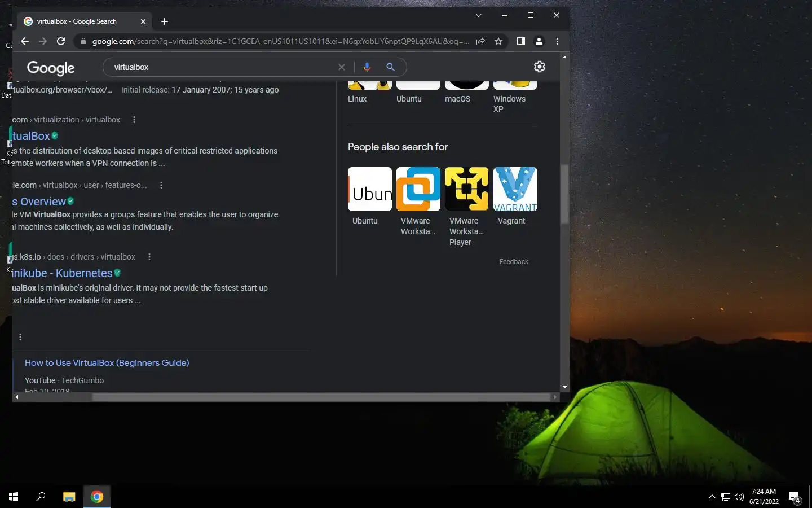Viewport: 812px width, 508px height.
Task: Open the volume tray icon
Action: click(739, 497)
